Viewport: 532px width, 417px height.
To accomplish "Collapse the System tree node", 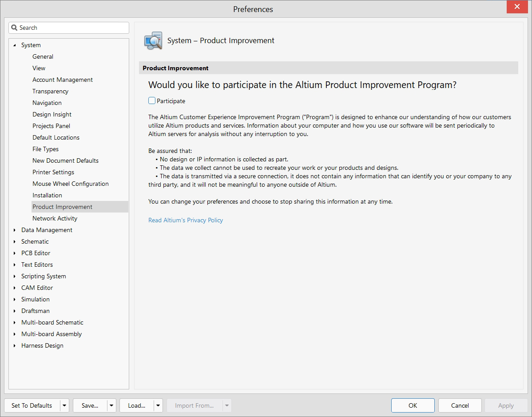I will pyautogui.click(x=15, y=45).
